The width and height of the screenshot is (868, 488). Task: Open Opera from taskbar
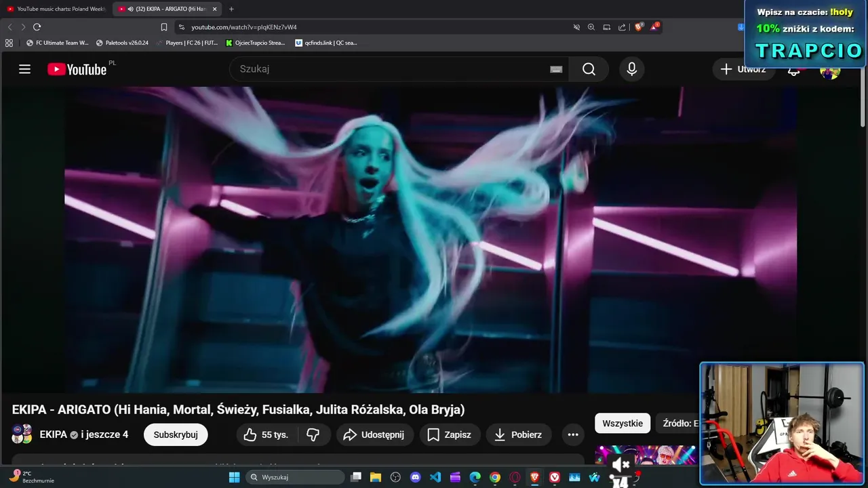tap(515, 477)
